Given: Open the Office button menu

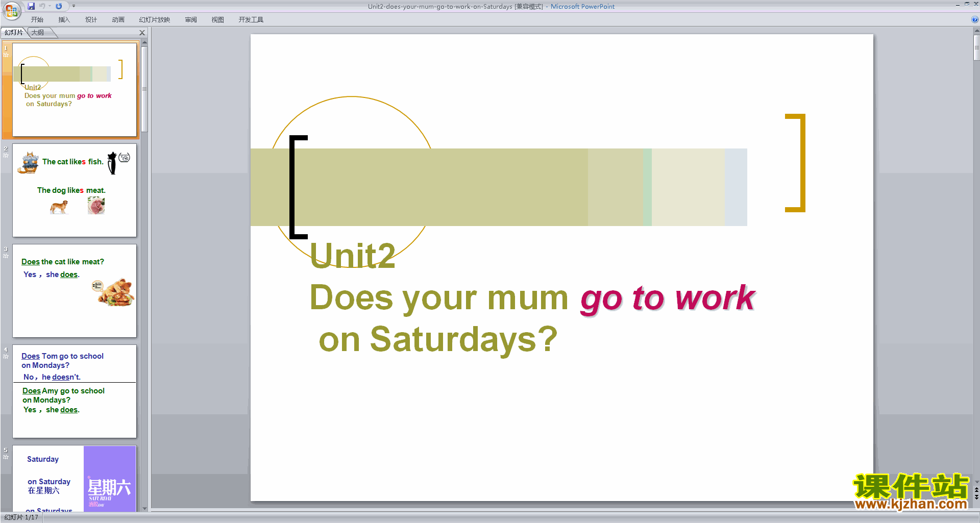Looking at the screenshot, I should point(11,10).
